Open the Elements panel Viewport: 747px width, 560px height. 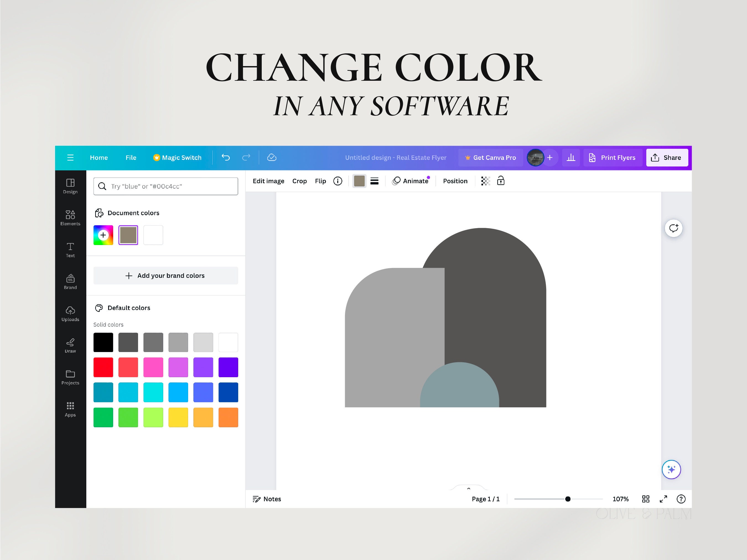coord(70,217)
